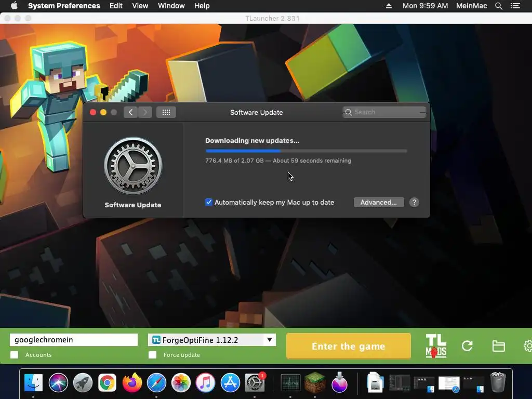Open Notification Center list icon
532x399 pixels.
[x=515, y=6]
